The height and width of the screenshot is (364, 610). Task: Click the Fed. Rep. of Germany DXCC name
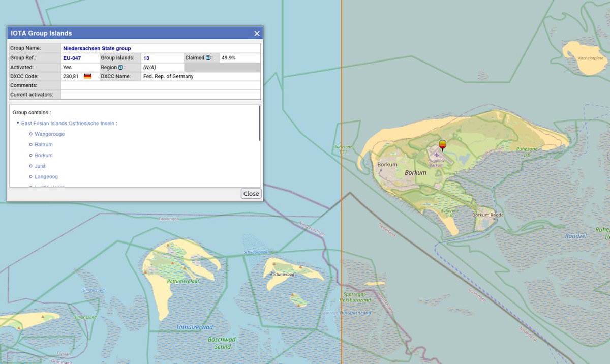point(168,77)
